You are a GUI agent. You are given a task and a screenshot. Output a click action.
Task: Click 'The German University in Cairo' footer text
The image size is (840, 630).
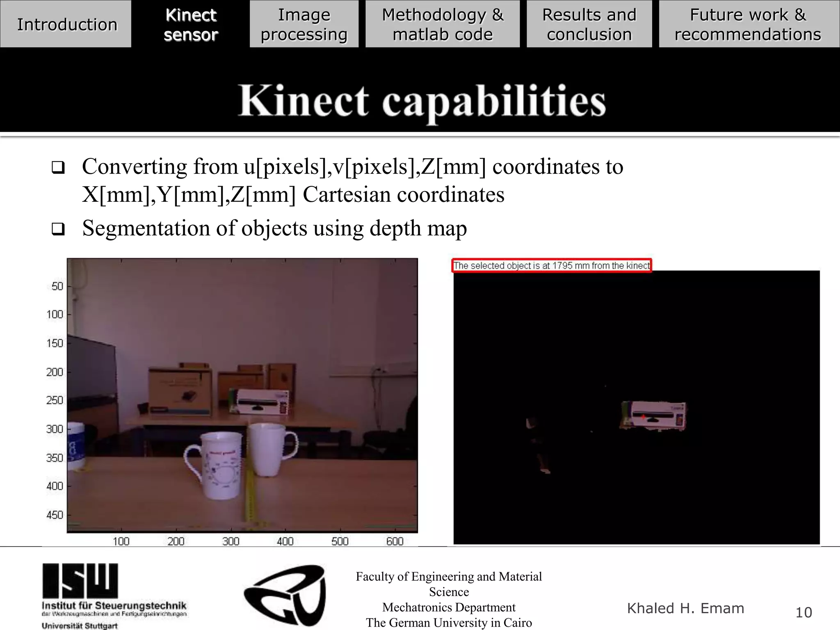(449, 623)
